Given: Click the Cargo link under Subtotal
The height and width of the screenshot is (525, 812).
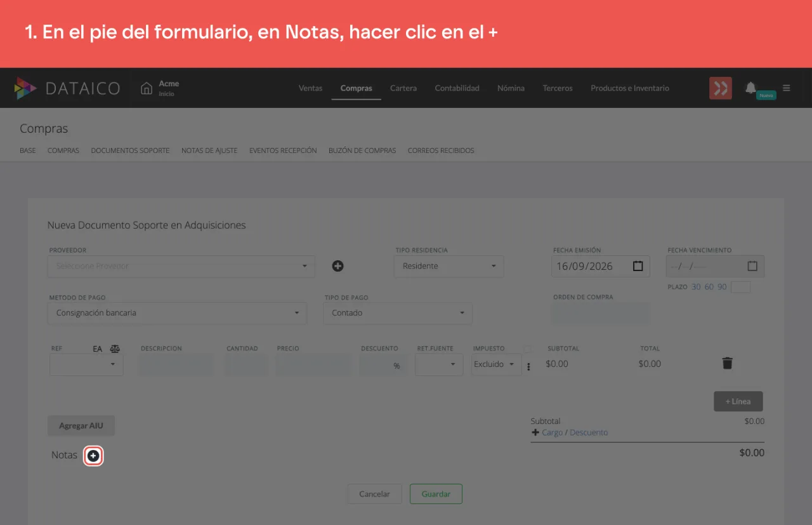Looking at the screenshot, I should click(552, 432).
